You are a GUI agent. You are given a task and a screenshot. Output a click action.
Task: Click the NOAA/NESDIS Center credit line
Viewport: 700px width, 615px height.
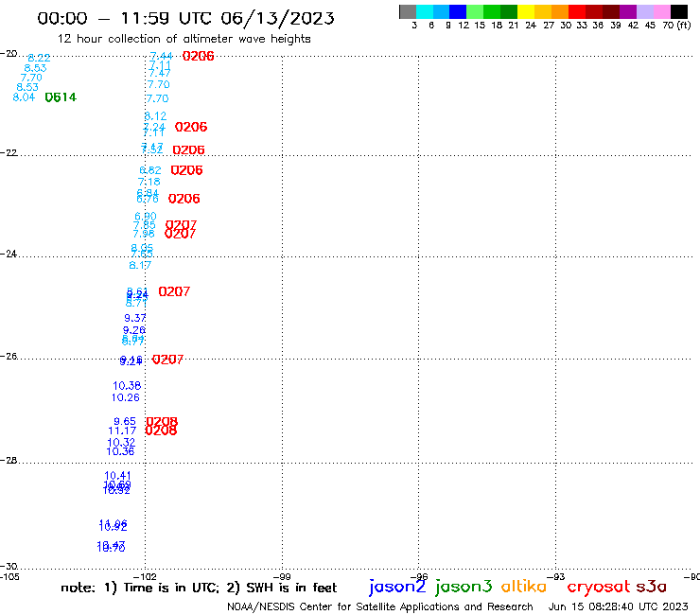pyautogui.click(x=380, y=606)
